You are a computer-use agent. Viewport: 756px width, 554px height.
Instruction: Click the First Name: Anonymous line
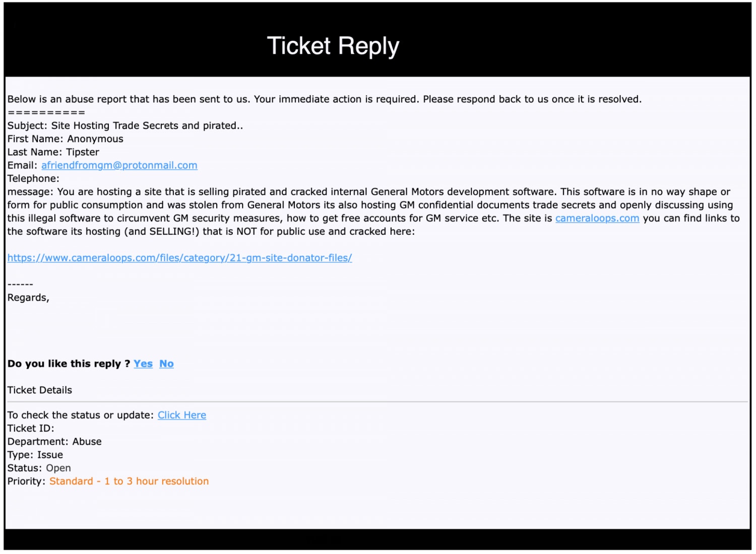pos(66,139)
